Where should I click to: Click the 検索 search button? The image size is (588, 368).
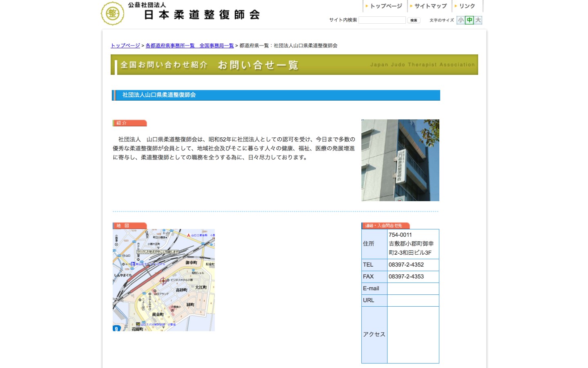(x=414, y=20)
